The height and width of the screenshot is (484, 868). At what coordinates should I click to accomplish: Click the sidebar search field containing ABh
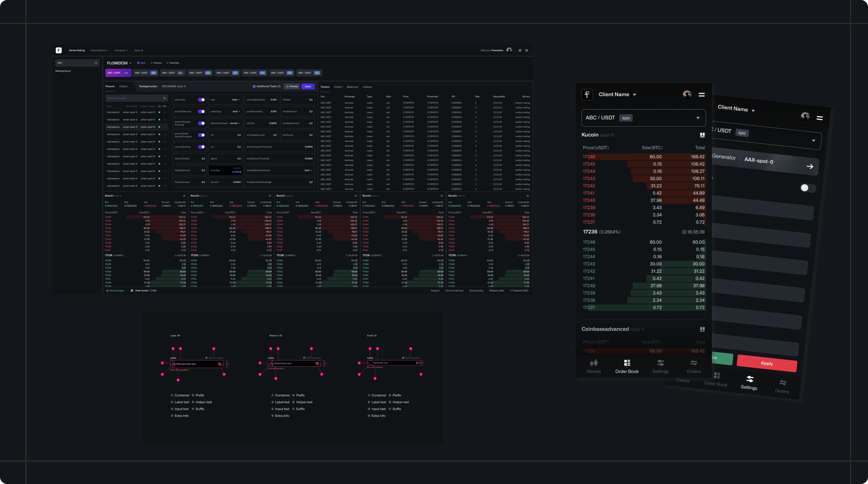(77, 63)
